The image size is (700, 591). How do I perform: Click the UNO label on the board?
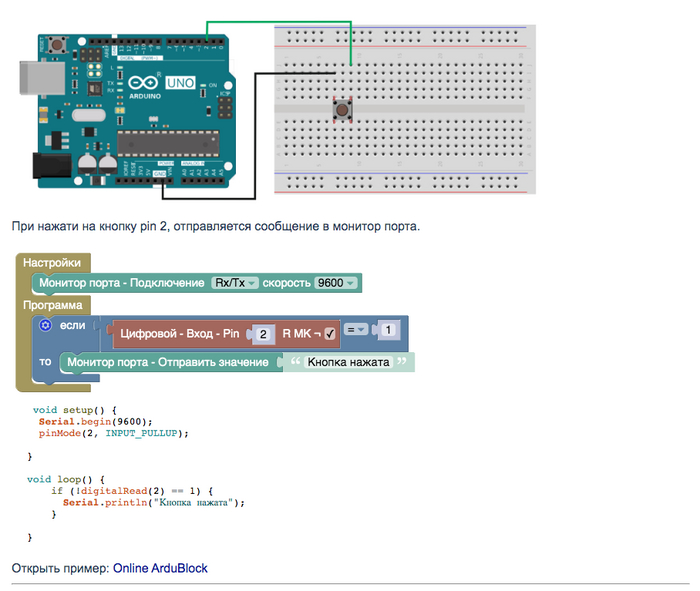coord(180,82)
